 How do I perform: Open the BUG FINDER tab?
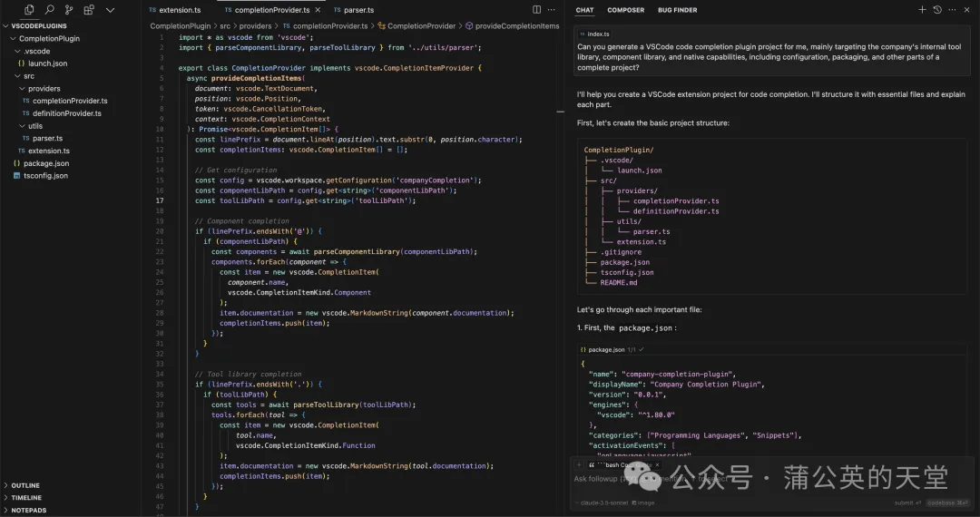[x=678, y=10]
